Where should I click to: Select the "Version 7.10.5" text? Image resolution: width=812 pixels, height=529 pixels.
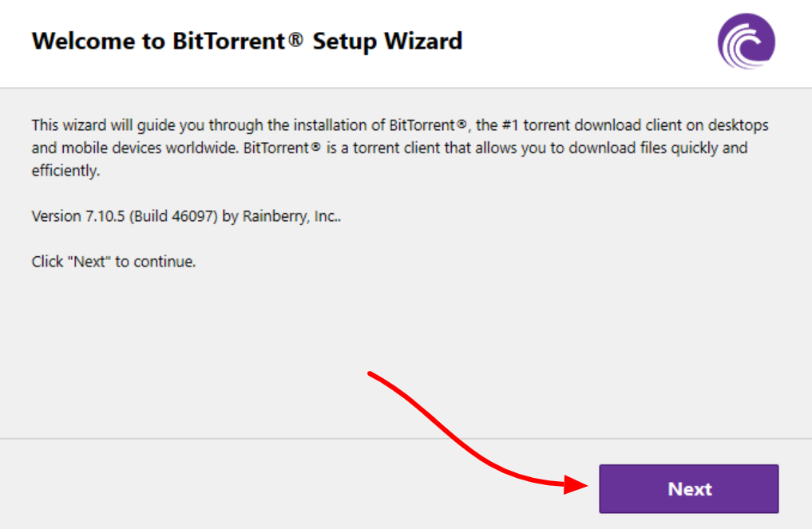coord(78,216)
